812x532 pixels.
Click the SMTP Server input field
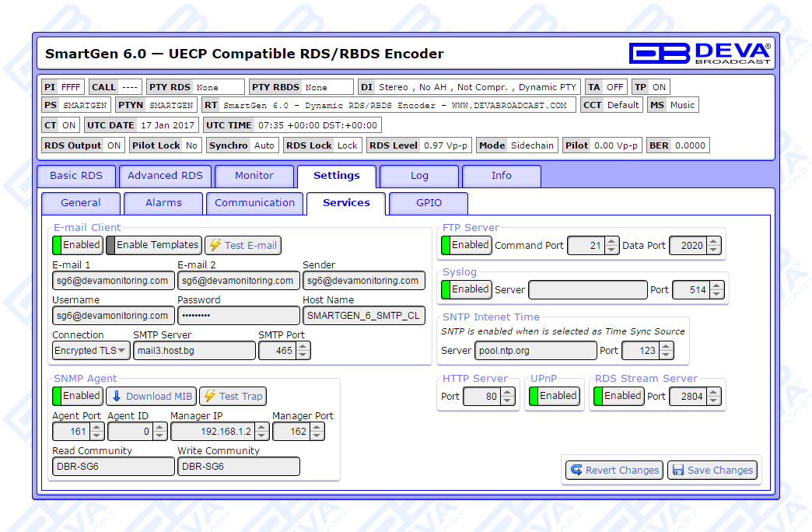194,351
